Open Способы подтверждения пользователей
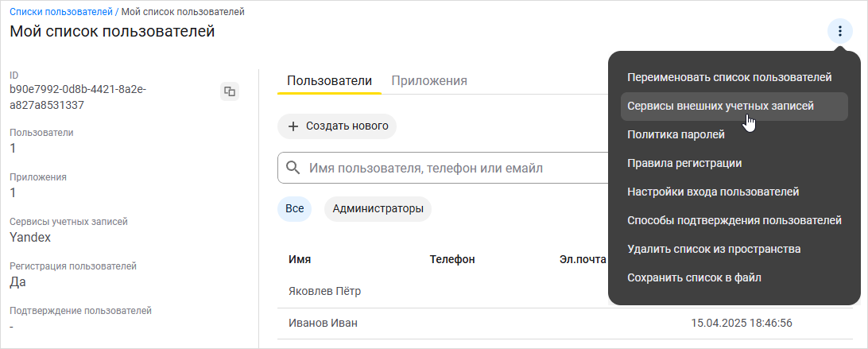Screen dimensions: 868x349 click(x=734, y=220)
